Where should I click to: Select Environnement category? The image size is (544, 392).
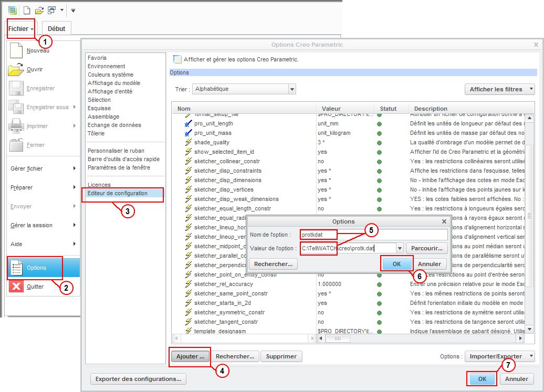[x=107, y=66]
